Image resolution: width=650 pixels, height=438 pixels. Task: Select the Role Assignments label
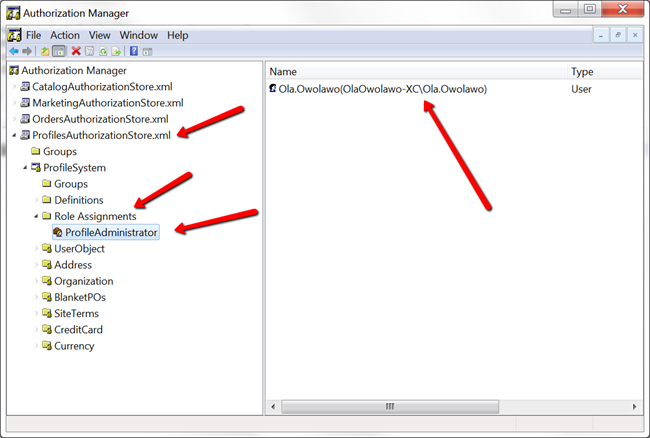pyautogui.click(x=95, y=216)
